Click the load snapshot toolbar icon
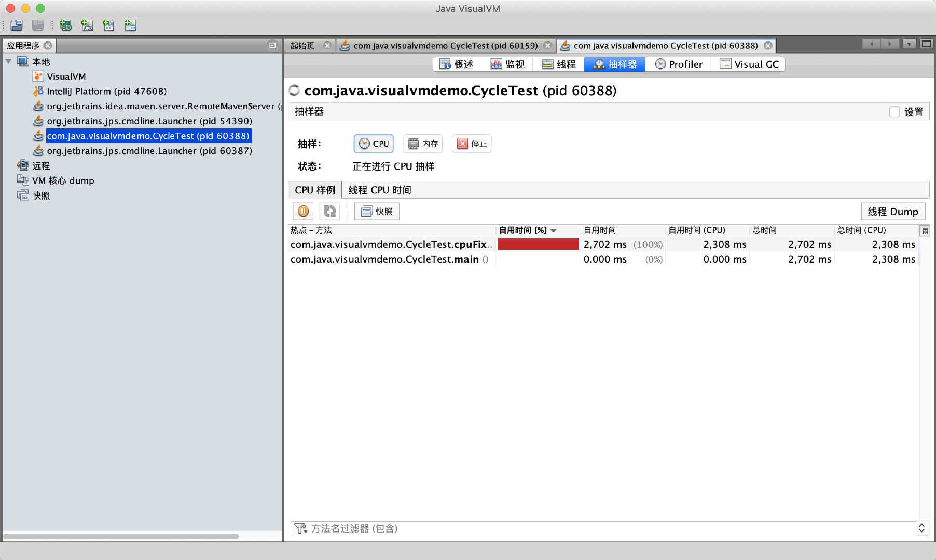936x560 pixels. point(17,25)
